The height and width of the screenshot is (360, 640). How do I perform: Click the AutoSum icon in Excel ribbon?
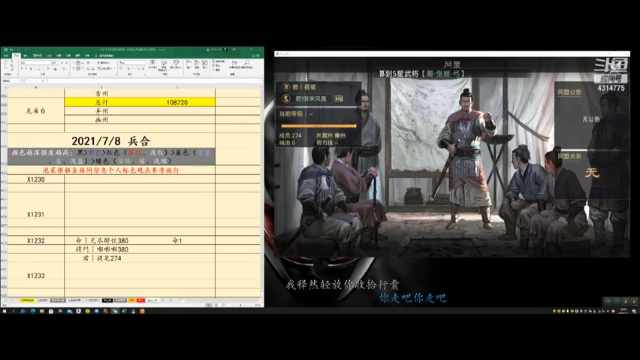point(213,61)
